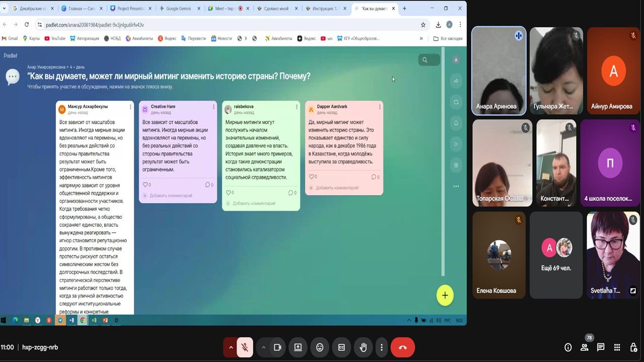Click Padlet share arrow in sidebar
This screenshot has height=362, width=644.
click(x=456, y=81)
